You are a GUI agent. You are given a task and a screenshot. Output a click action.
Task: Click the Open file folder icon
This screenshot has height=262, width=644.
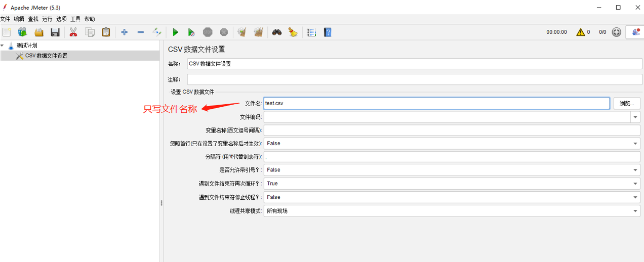39,32
